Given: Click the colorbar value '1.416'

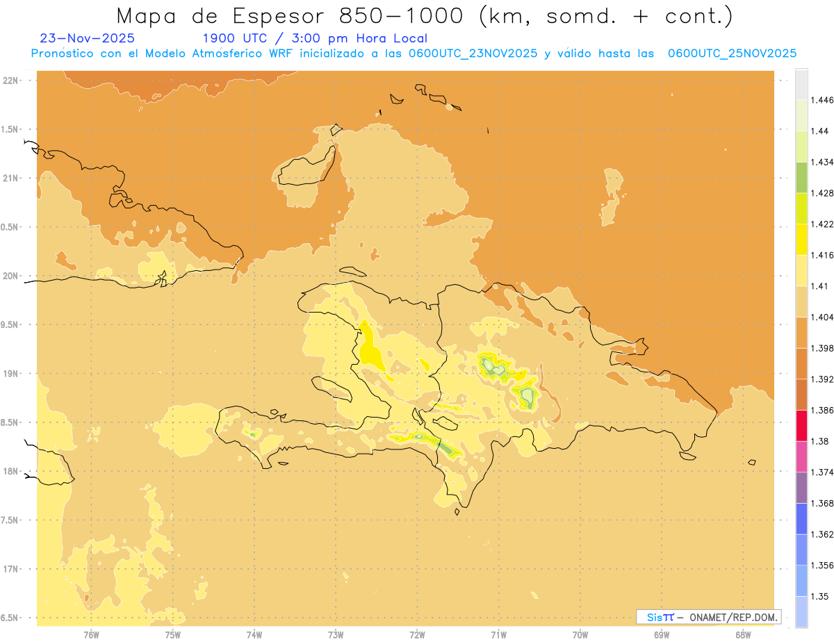Looking at the screenshot, I should click(821, 255).
